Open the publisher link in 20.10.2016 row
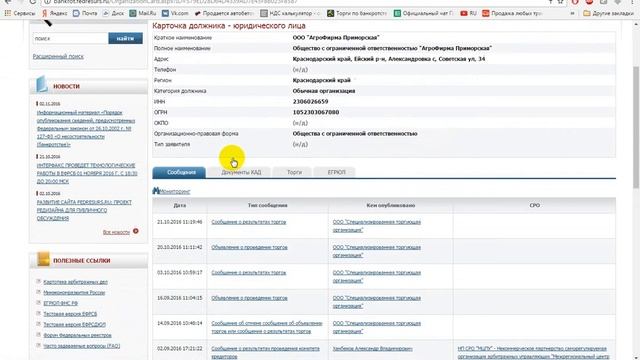Image resolution: width=640 pixels, height=360 pixels. click(x=377, y=251)
